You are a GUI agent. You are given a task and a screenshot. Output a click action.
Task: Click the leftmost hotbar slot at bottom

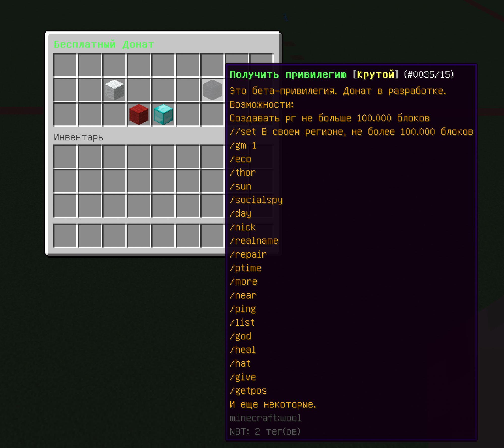65,236
